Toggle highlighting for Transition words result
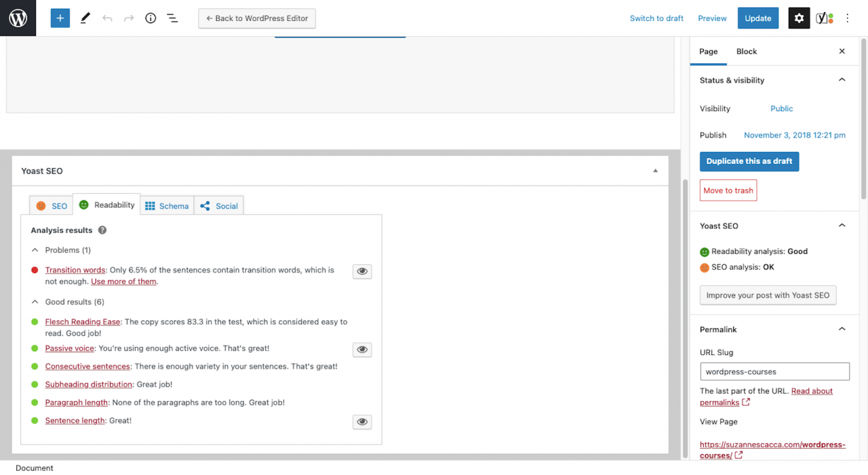Screen dimensions: 868x475 (361, 271)
